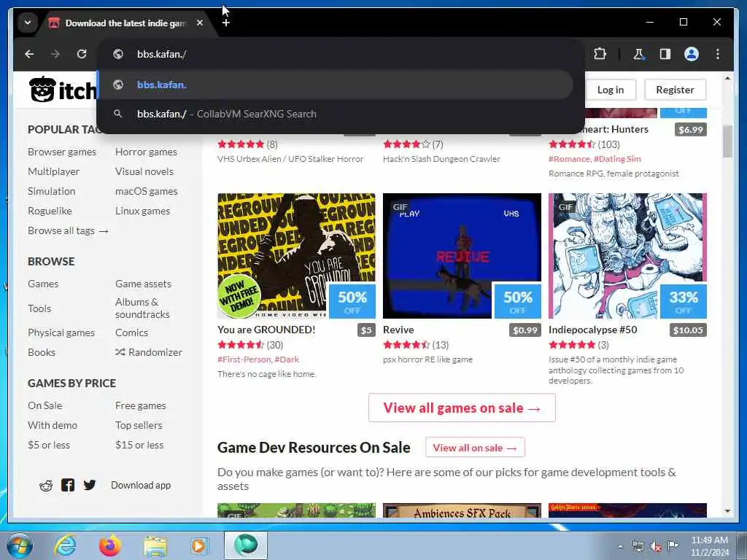The height and width of the screenshot is (560, 747).
Task: Click the #Dating Sim tag link
Action: click(617, 159)
